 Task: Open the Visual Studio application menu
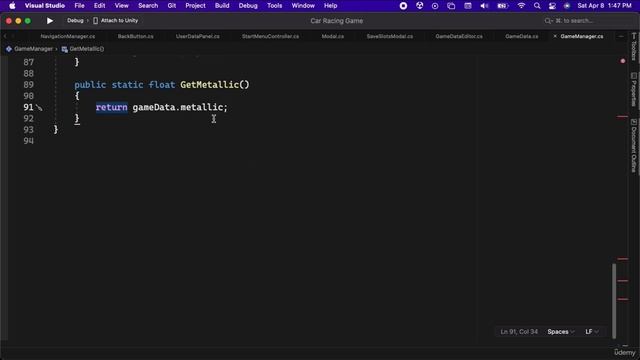(x=44, y=6)
